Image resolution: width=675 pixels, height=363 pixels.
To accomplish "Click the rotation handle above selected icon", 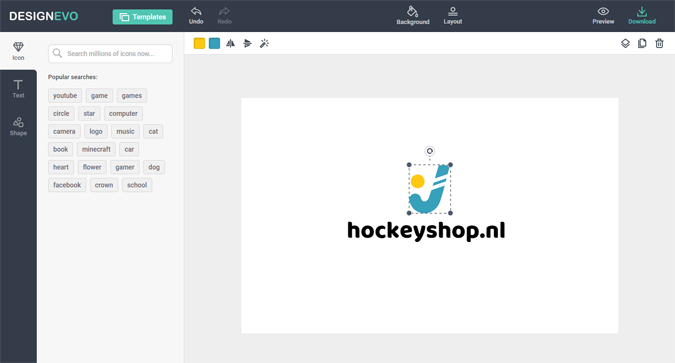I will coord(430,151).
